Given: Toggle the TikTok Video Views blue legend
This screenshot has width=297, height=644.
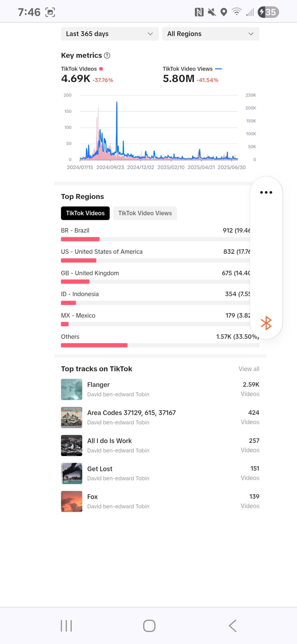Looking at the screenshot, I should 218,69.
